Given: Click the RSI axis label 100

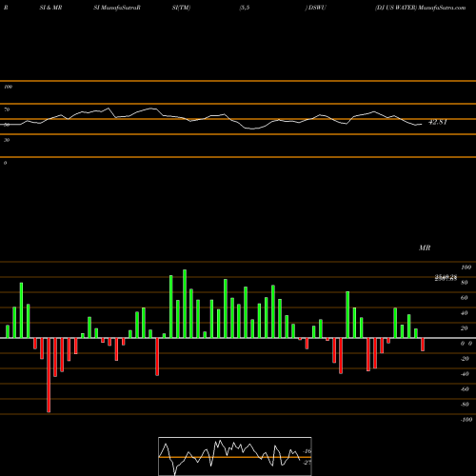Looking at the screenshot, I should click(8, 87).
